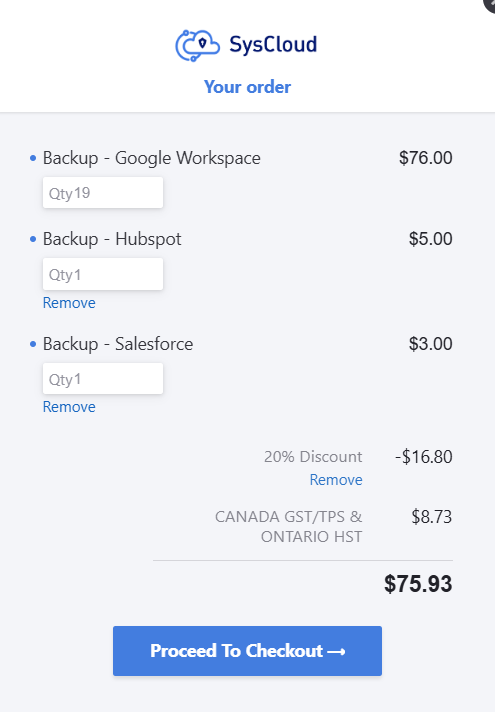Click the 20% Discount label
This screenshot has width=495, height=712.
coord(313,456)
